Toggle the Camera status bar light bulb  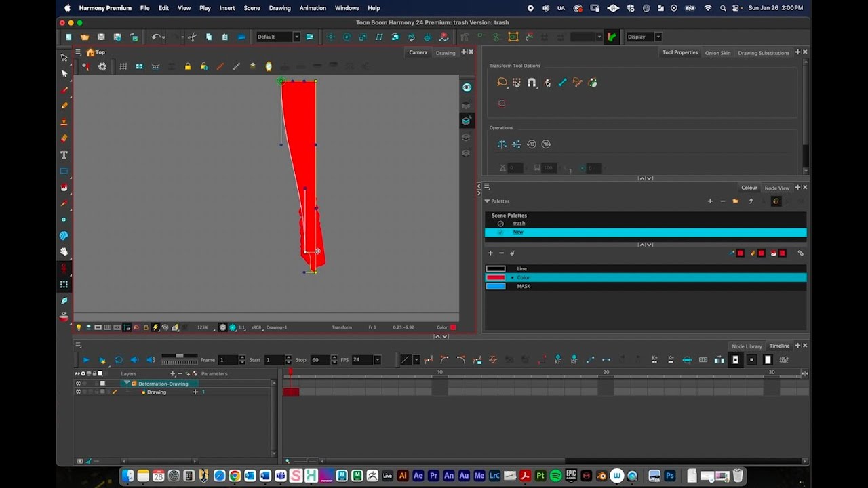click(x=79, y=327)
